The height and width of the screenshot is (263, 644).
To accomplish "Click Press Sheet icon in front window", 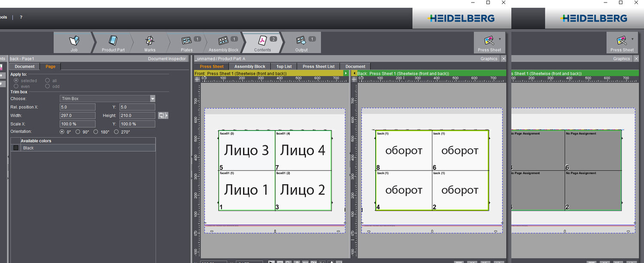I will (x=489, y=41).
